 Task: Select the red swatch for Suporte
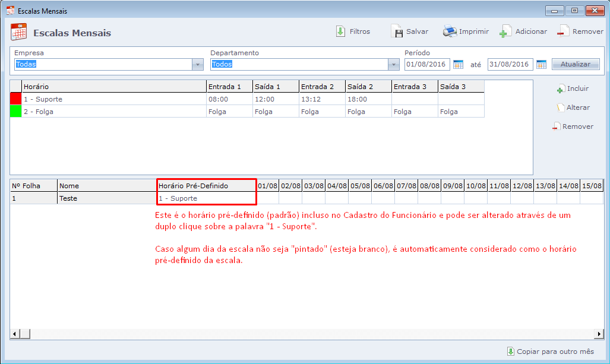15,99
